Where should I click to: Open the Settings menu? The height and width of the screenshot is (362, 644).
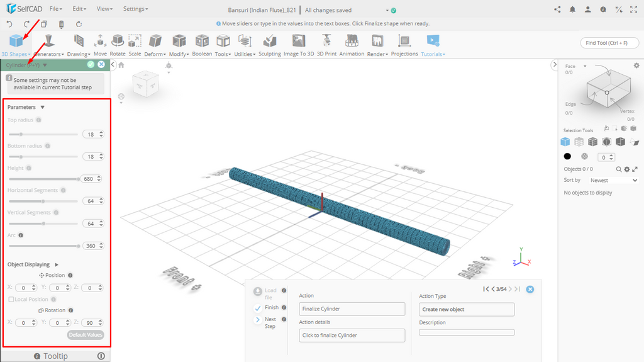[x=135, y=9]
